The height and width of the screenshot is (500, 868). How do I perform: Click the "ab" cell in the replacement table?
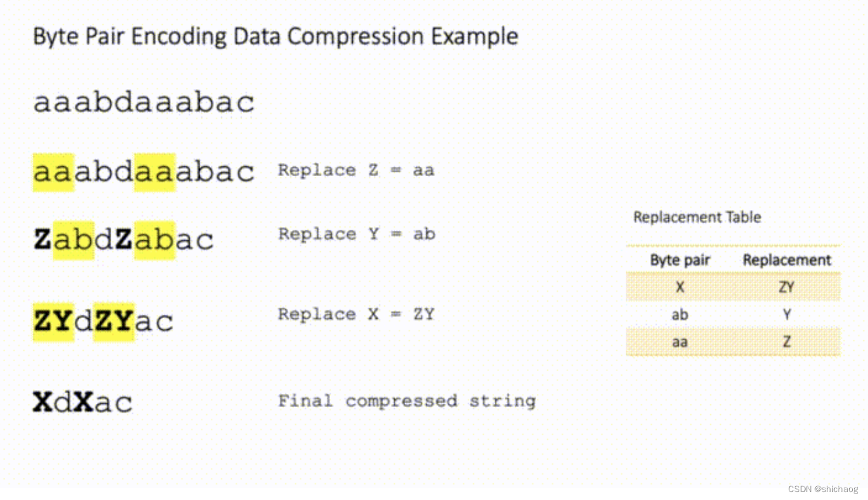click(x=679, y=315)
